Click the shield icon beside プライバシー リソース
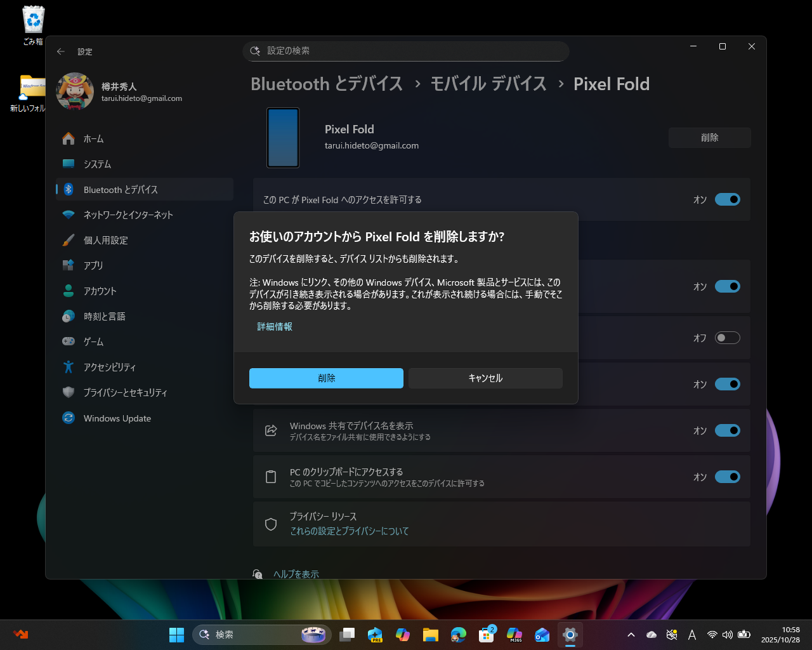The height and width of the screenshot is (650, 812). point(271,524)
